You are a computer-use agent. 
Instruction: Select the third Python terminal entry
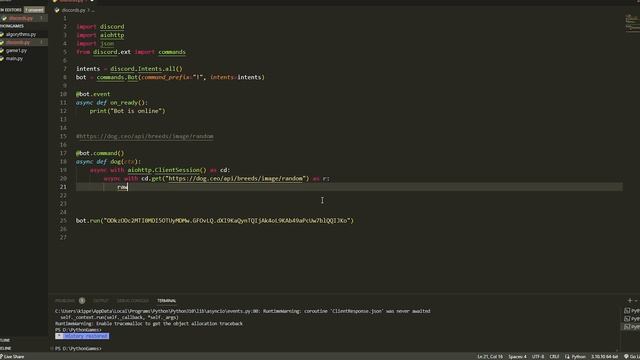632,327
